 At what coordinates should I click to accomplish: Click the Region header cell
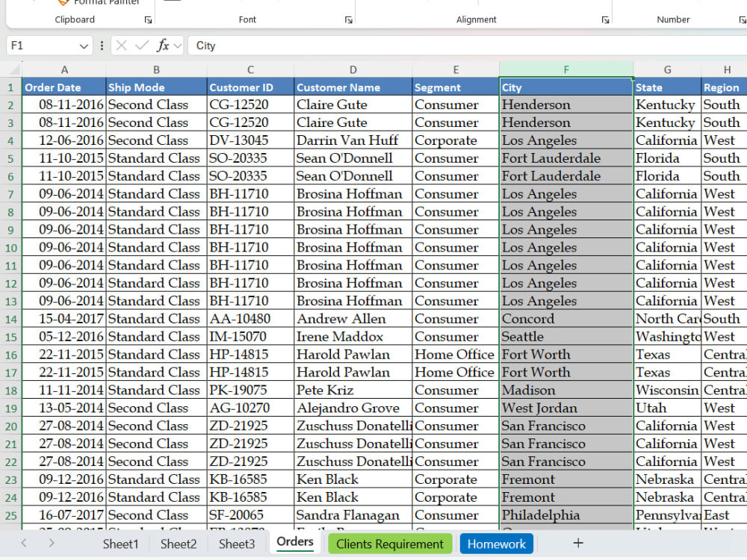pos(724,87)
